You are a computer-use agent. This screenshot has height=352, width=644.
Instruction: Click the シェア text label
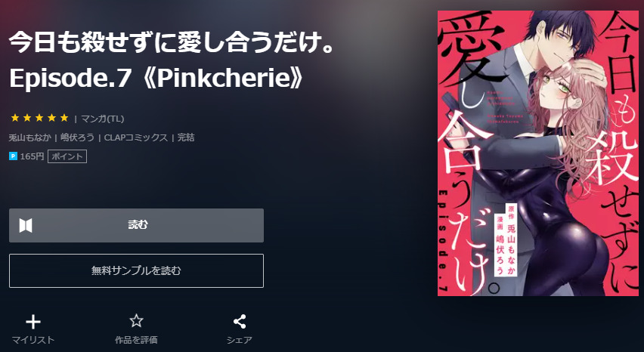[x=240, y=340]
